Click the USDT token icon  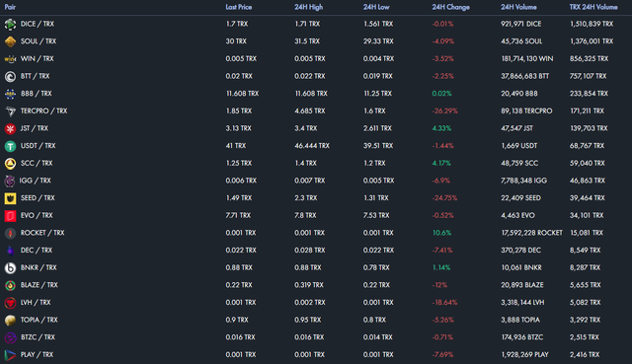coord(10,146)
